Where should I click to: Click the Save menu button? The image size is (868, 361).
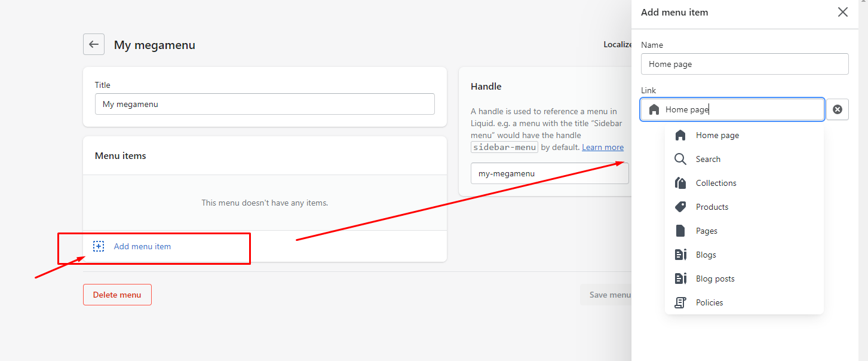point(605,295)
